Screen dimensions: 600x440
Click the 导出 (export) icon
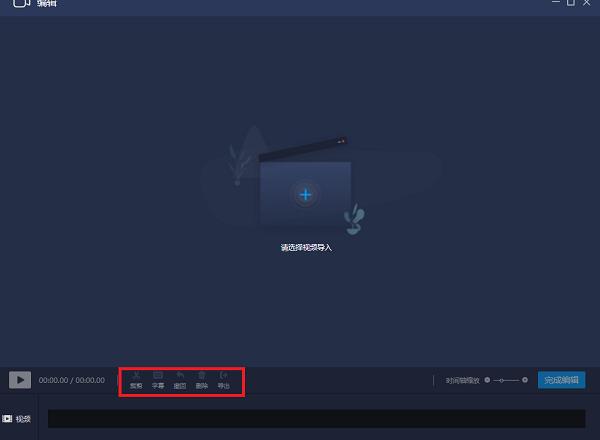tap(224, 376)
